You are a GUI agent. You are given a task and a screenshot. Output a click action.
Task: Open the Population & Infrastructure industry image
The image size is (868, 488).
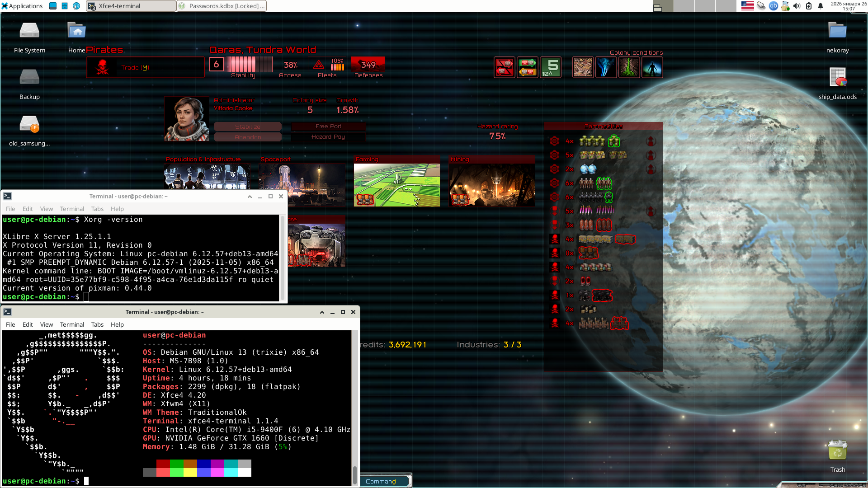(207, 177)
